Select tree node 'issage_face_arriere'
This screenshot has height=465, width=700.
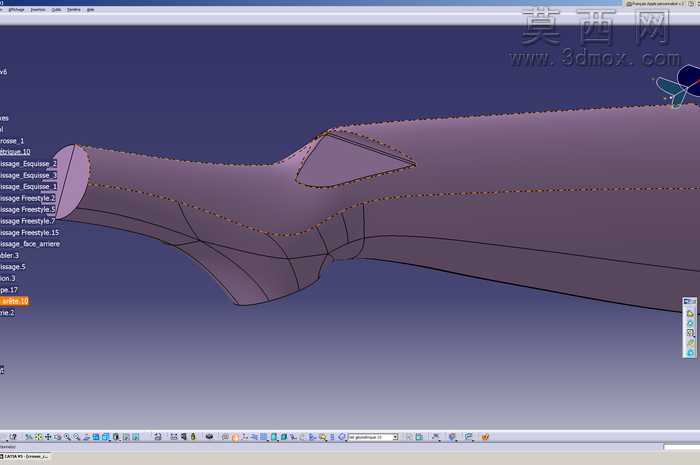click(30, 244)
